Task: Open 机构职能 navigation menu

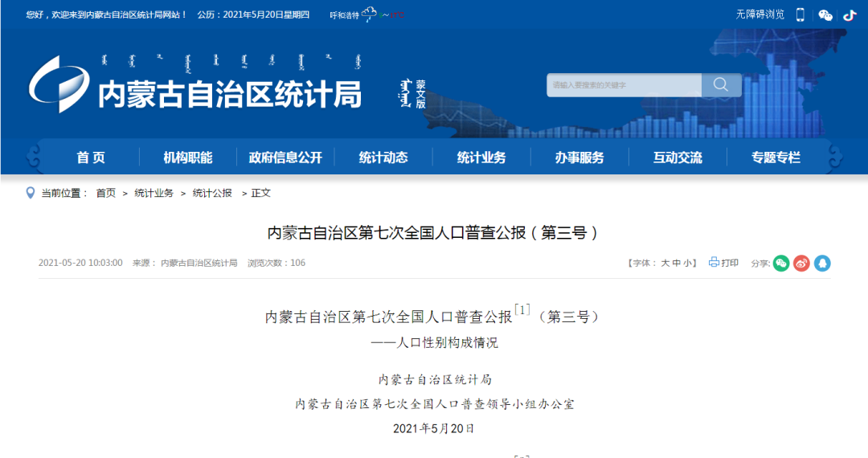Action: [x=187, y=157]
